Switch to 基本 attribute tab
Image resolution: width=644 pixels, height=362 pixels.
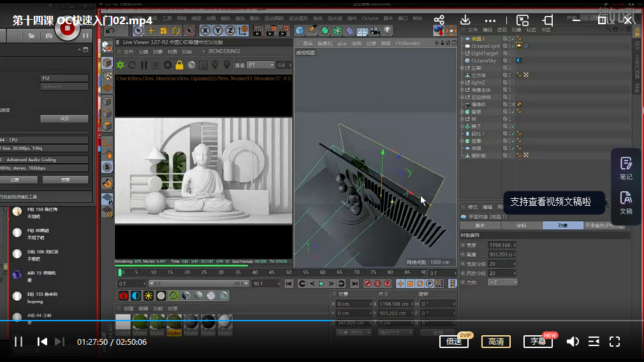point(480,226)
